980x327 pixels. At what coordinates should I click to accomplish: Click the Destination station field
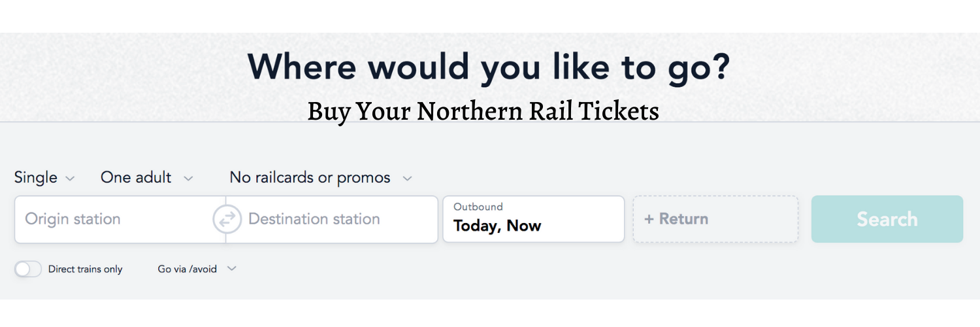[332, 220]
